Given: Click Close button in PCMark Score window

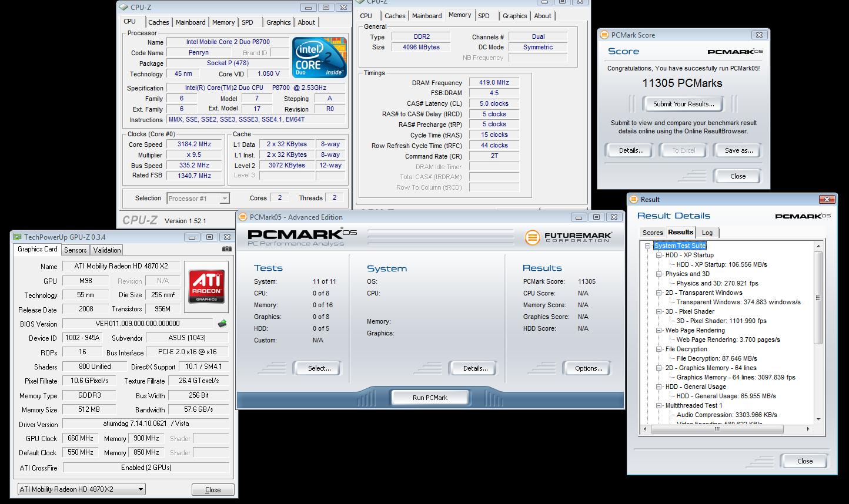Looking at the screenshot, I should [x=738, y=176].
